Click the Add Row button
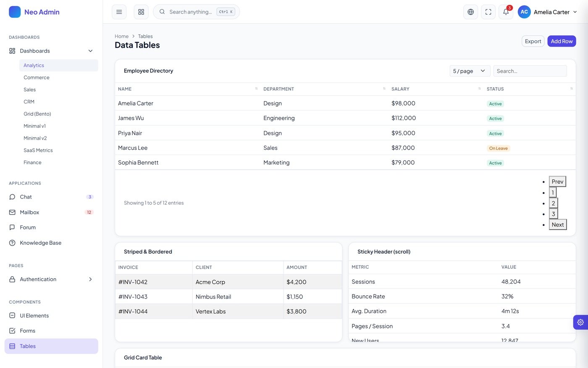The height and width of the screenshot is (368, 588). tap(562, 41)
